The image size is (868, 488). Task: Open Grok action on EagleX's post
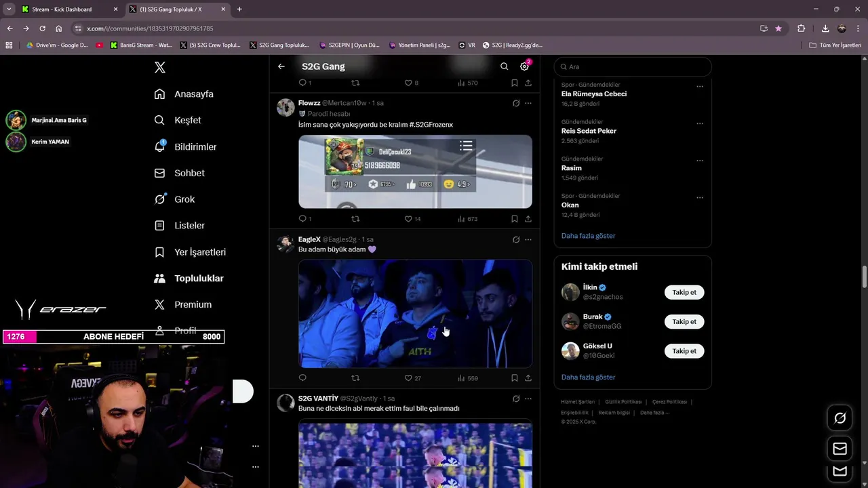tap(516, 239)
